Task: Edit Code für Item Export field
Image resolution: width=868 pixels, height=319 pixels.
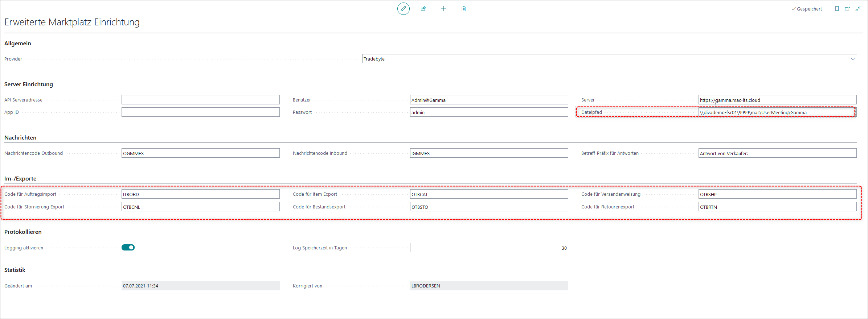Action: pyautogui.click(x=489, y=194)
